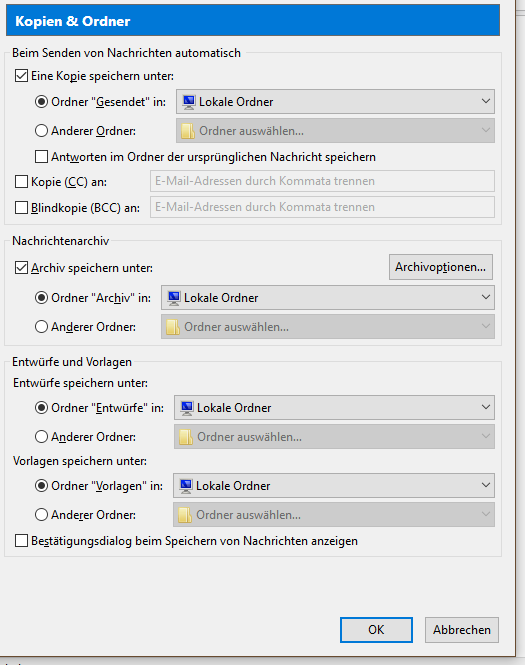Screen dimensions: 525x665
Task: Toggle the 'Archiv speichern unter' checkbox
Action: (21, 268)
